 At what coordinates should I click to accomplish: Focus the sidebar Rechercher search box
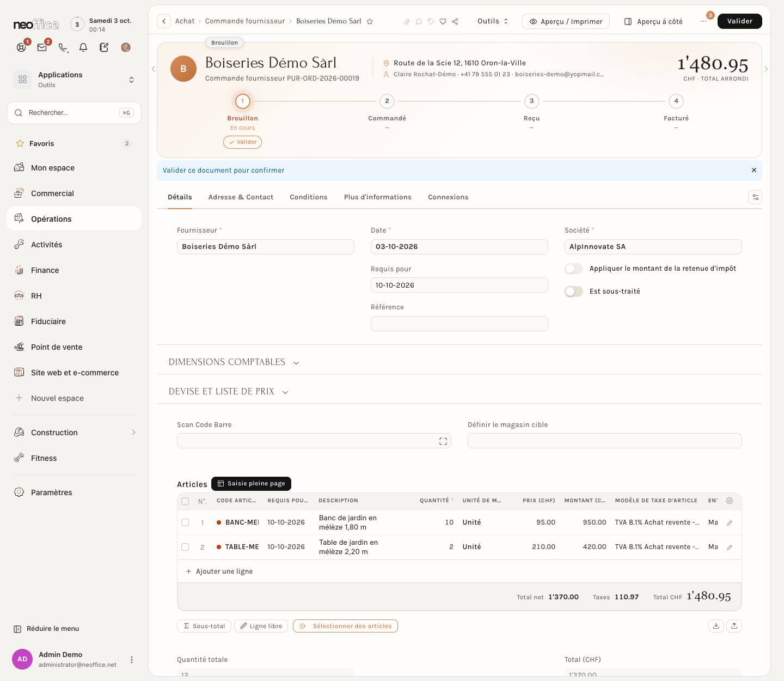coord(74,113)
